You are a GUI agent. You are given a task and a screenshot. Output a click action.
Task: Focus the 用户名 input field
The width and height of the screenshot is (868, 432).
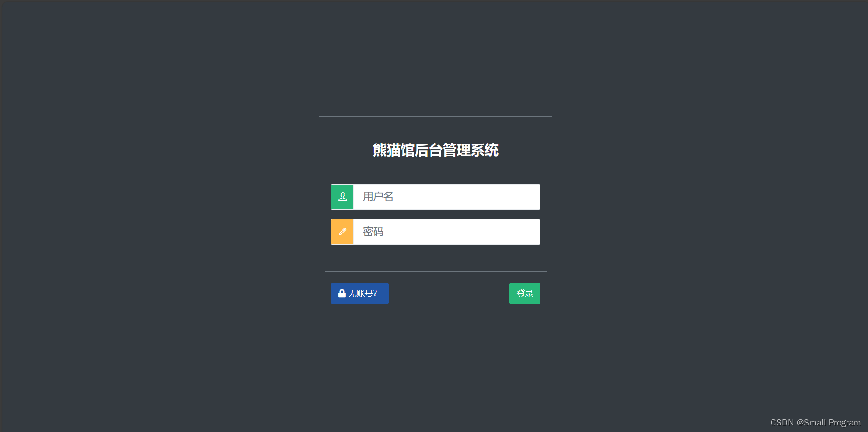(x=447, y=197)
